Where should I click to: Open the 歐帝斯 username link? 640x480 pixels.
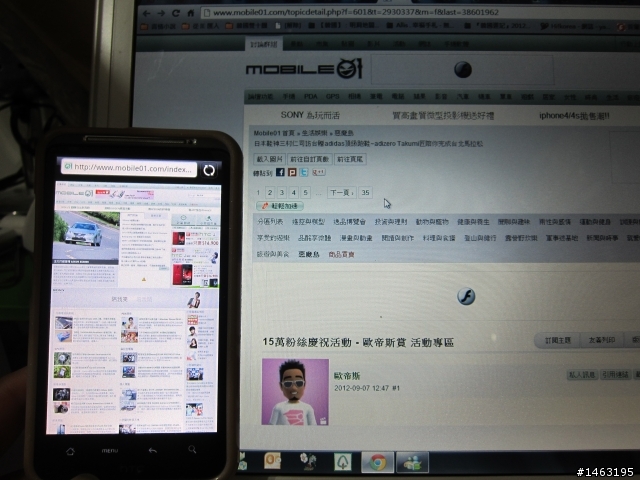(x=347, y=376)
